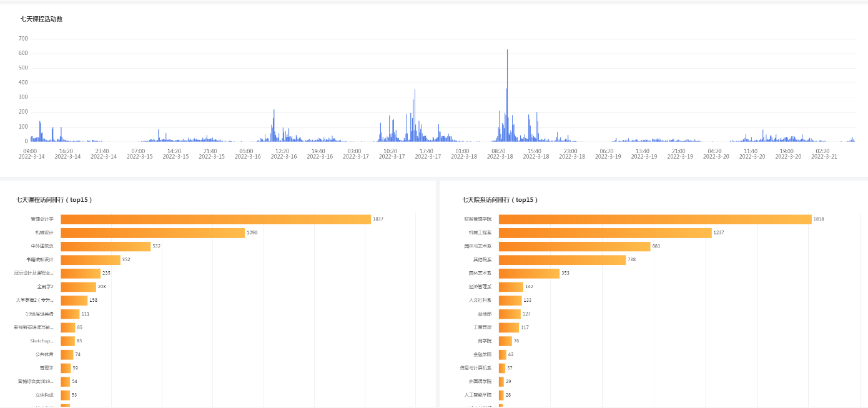Select the bar valued 881
Image resolution: width=868 pixels, height=408 pixels.
click(575, 246)
